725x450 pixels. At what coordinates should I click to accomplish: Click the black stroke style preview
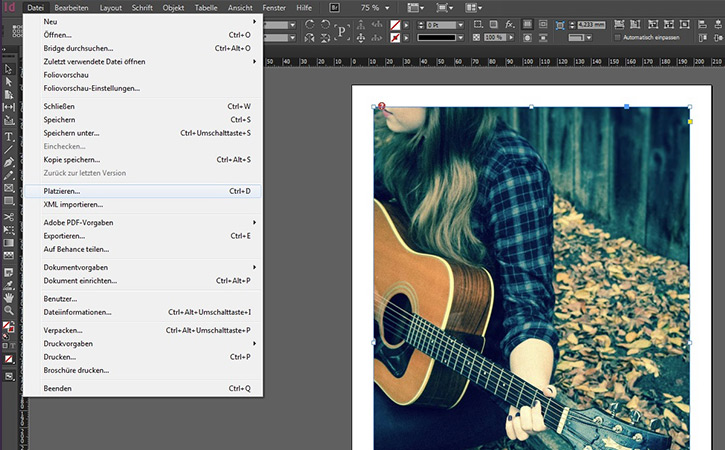(436, 38)
